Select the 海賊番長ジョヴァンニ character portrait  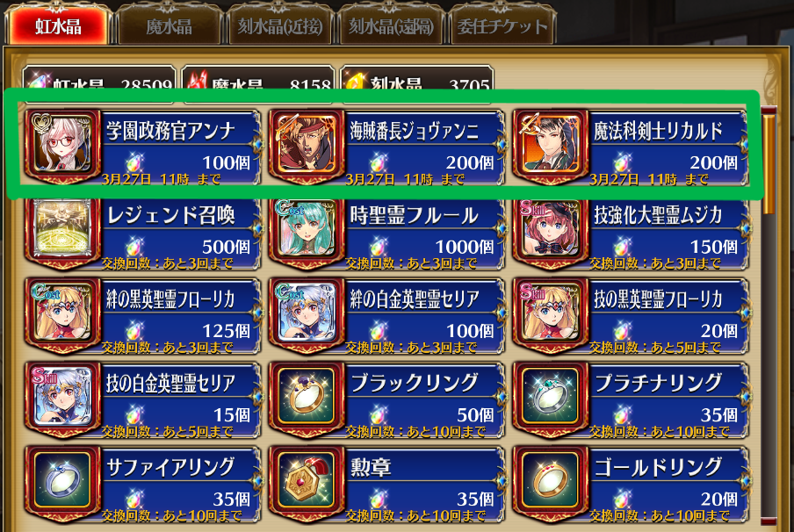(x=307, y=143)
